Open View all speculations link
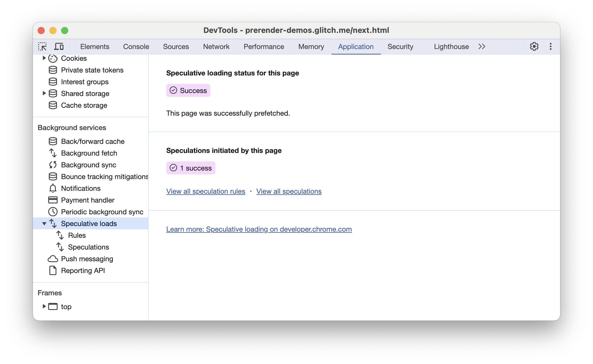The height and width of the screenshot is (364, 593). point(289,191)
